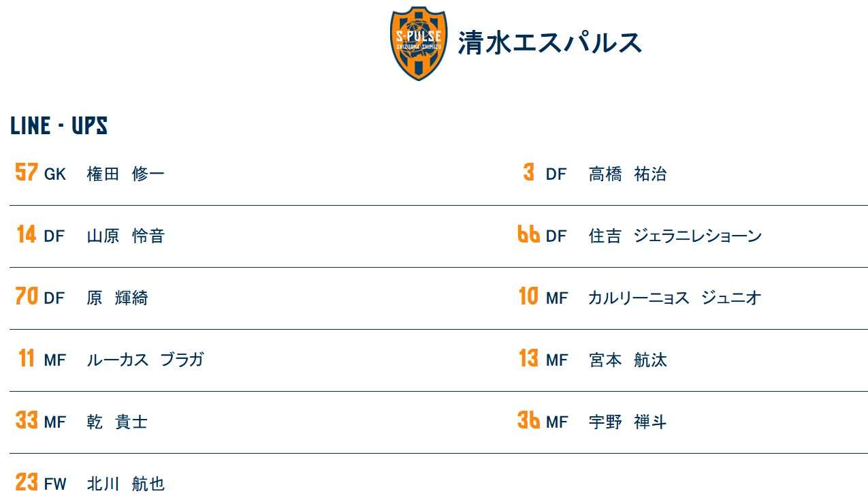Click jersey number 23

click(x=27, y=482)
